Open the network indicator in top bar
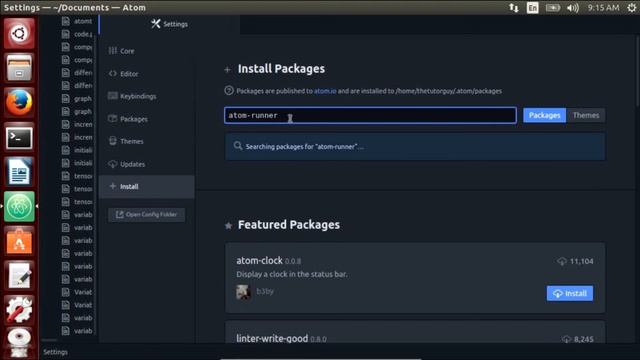This screenshot has width=640, height=360. point(513,8)
